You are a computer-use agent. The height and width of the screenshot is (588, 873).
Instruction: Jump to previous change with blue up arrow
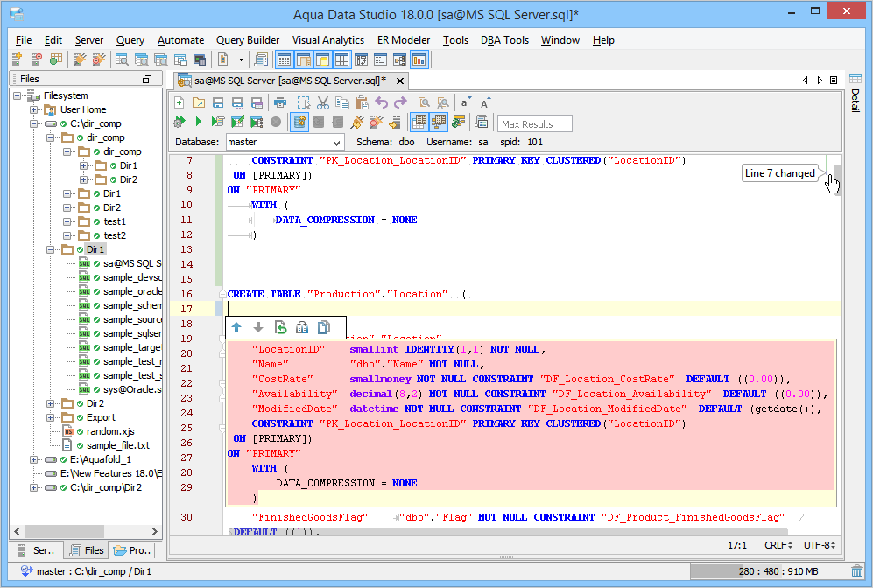[236, 327]
